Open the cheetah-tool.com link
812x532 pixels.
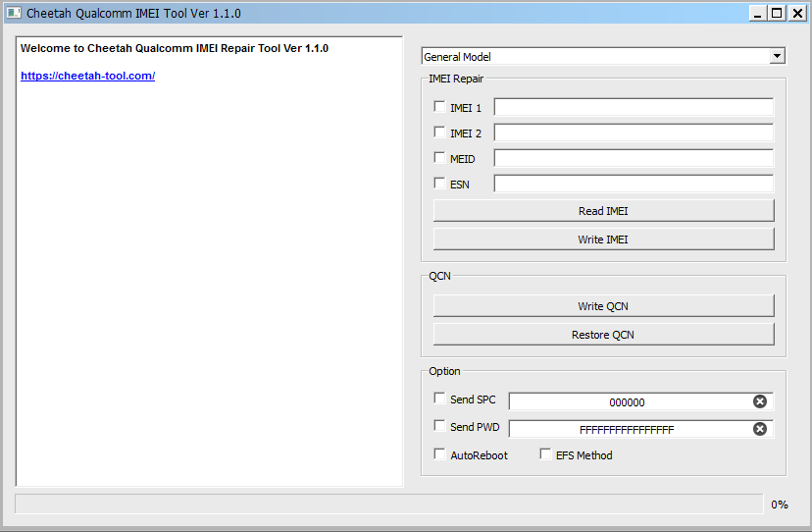click(87, 76)
